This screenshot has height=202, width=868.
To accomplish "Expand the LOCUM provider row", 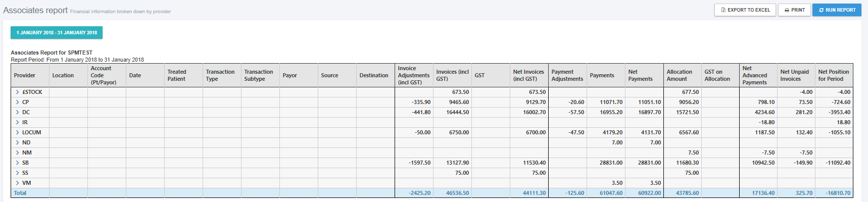I will click(17, 133).
